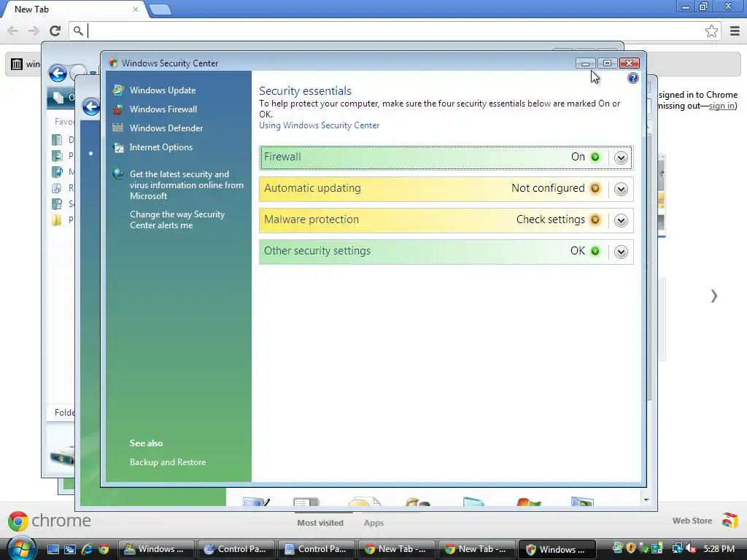The image size is (747, 560).
Task: Expand the Automatic updating section chevron
Action: pyautogui.click(x=621, y=189)
